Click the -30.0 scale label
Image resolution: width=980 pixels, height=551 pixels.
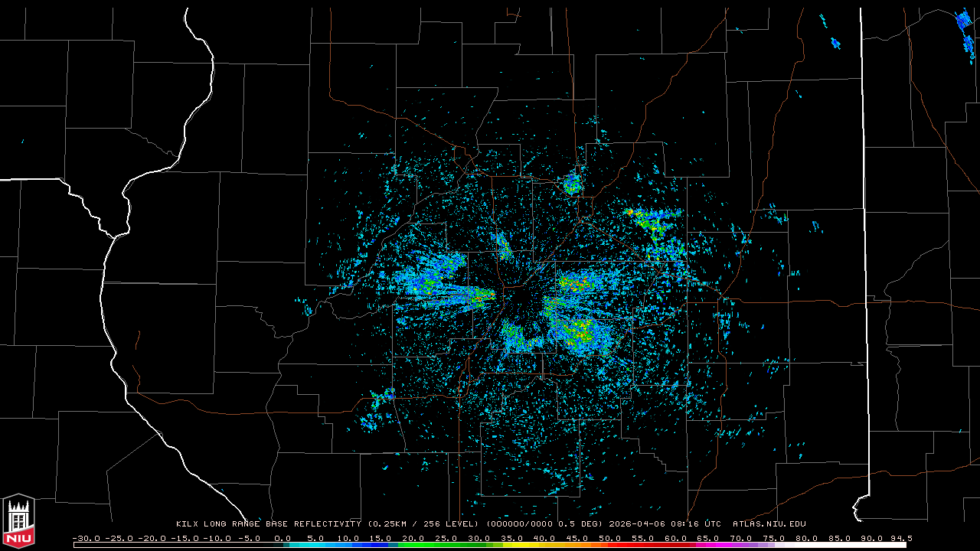tap(87, 539)
